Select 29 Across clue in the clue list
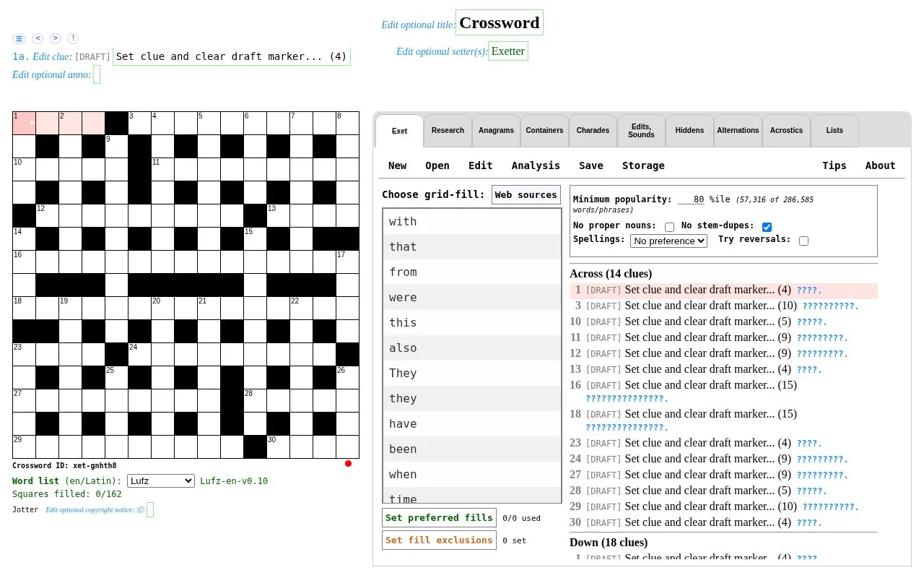This screenshot has height=578, width=924. (723, 506)
